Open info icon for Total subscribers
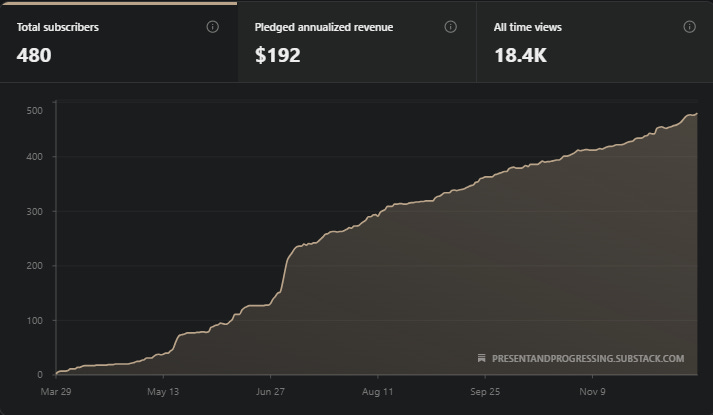Screen dimensions: 713x415 click(212, 27)
